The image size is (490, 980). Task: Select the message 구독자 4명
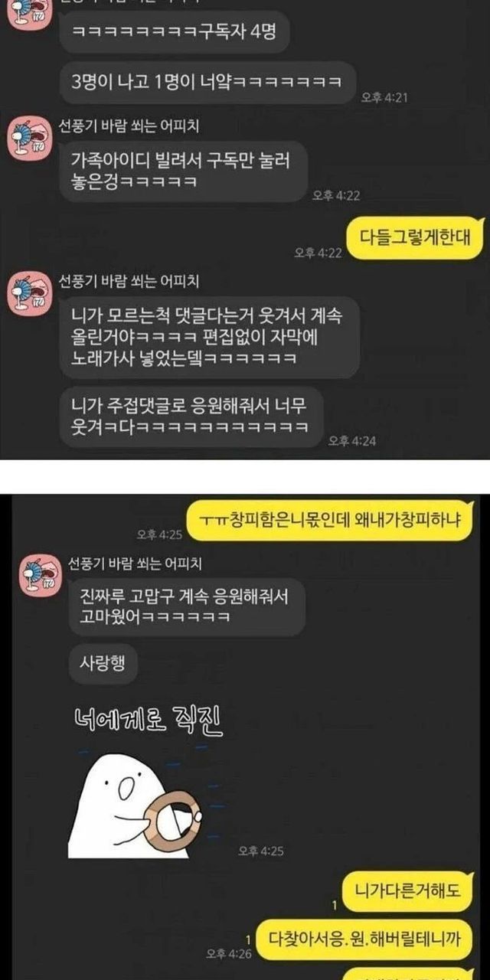pyautogui.click(x=164, y=32)
